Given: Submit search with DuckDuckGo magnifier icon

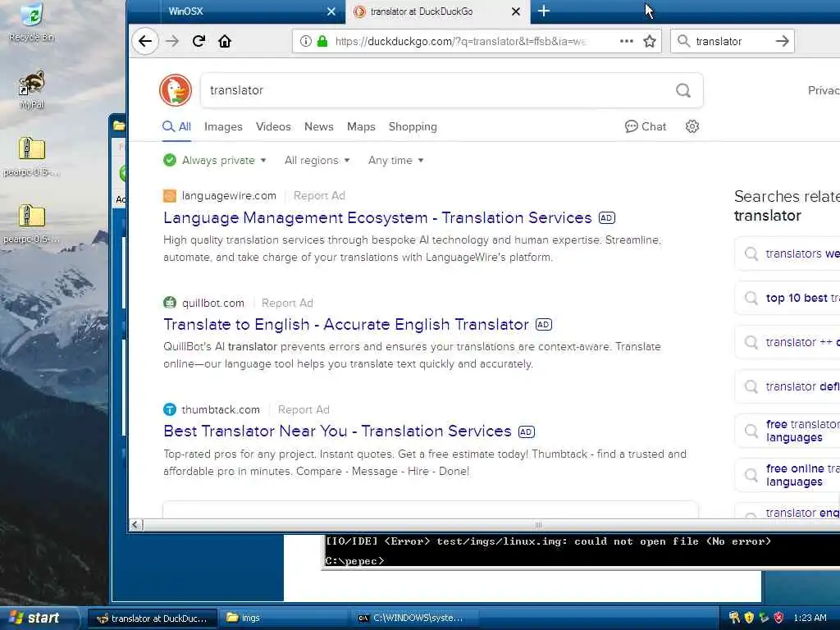Looking at the screenshot, I should (683, 90).
